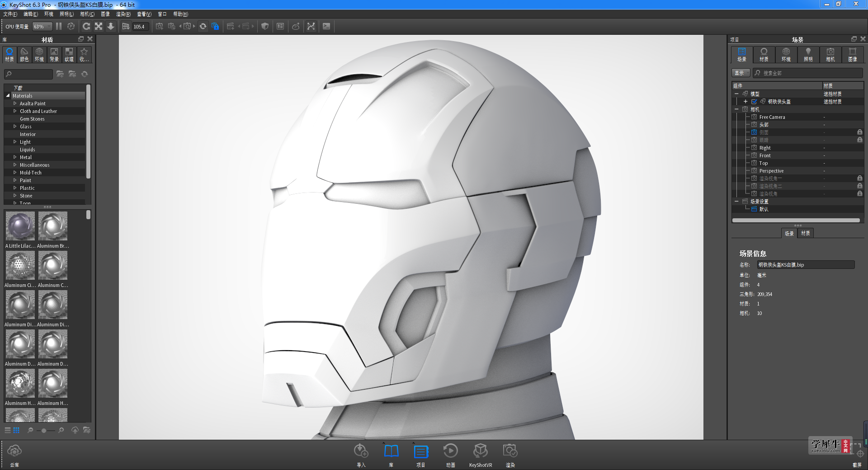Click the field of view value 105.4

pyautogui.click(x=140, y=27)
